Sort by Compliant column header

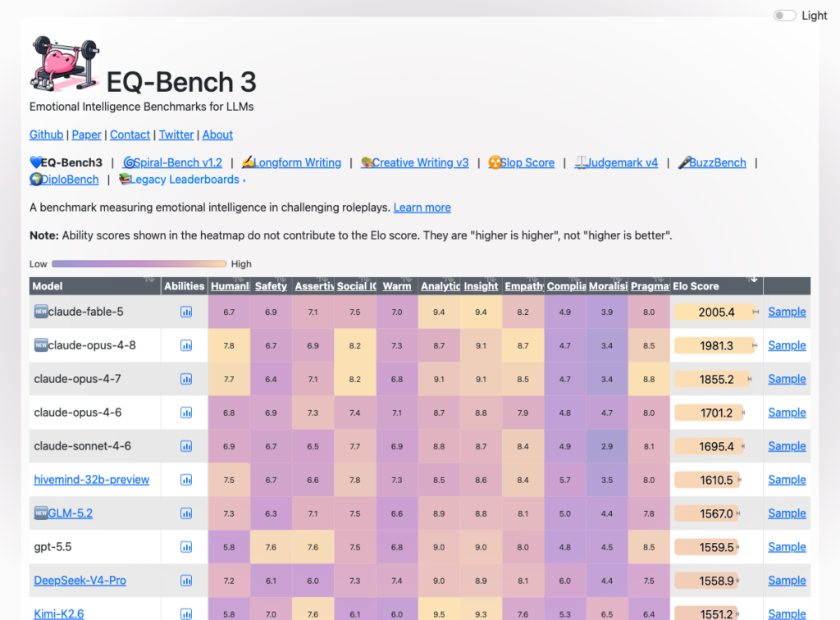[565, 286]
